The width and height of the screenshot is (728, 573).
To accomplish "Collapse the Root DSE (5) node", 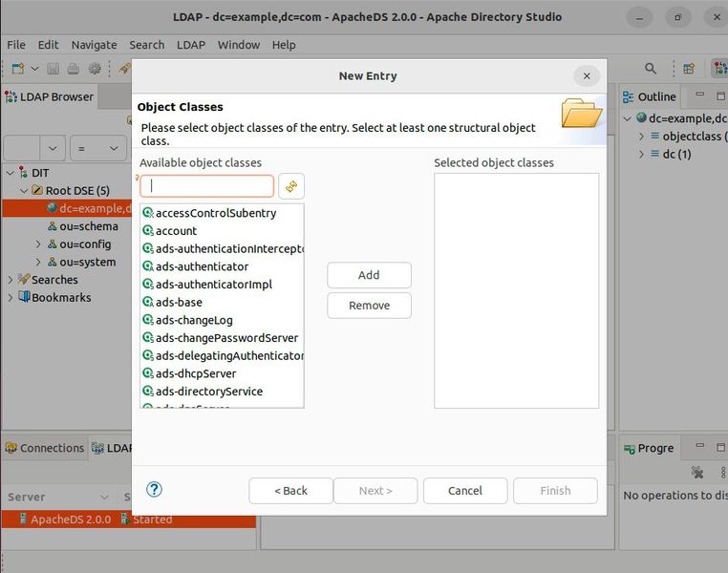I will pyautogui.click(x=24, y=191).
